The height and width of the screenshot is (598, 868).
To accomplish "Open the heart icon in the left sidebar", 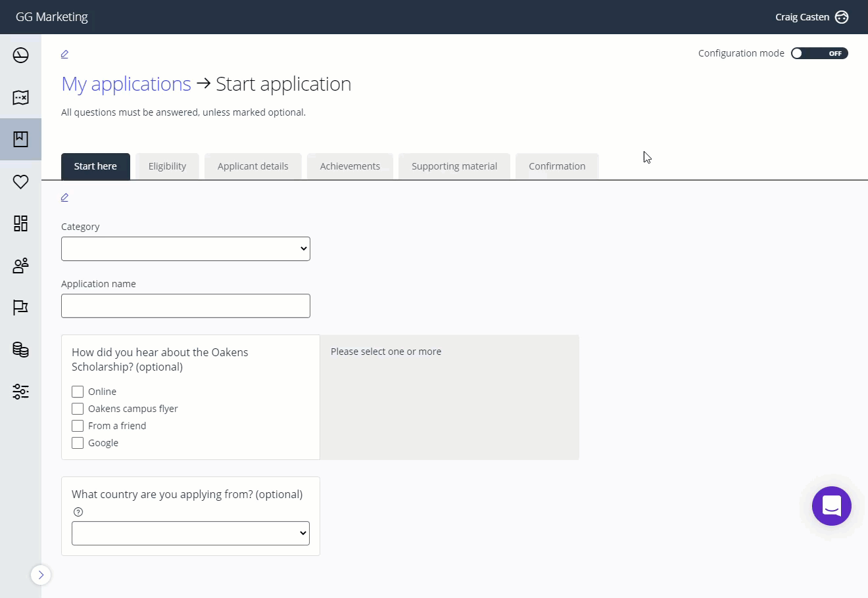I will pyautogui.click(x=20, y=182).
